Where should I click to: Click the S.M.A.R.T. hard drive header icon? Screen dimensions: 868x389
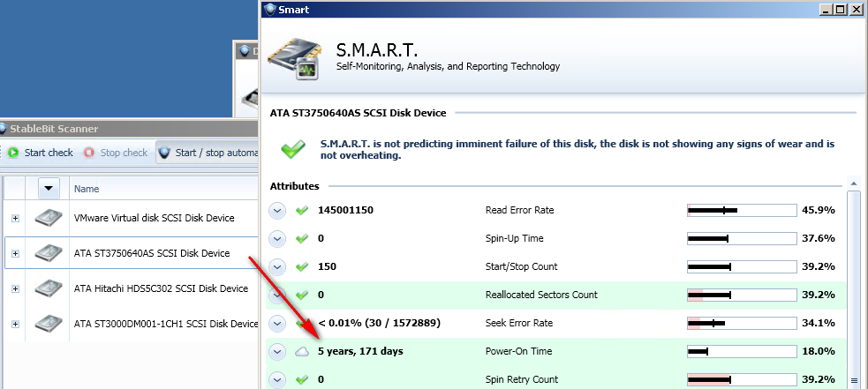point(294,58)
